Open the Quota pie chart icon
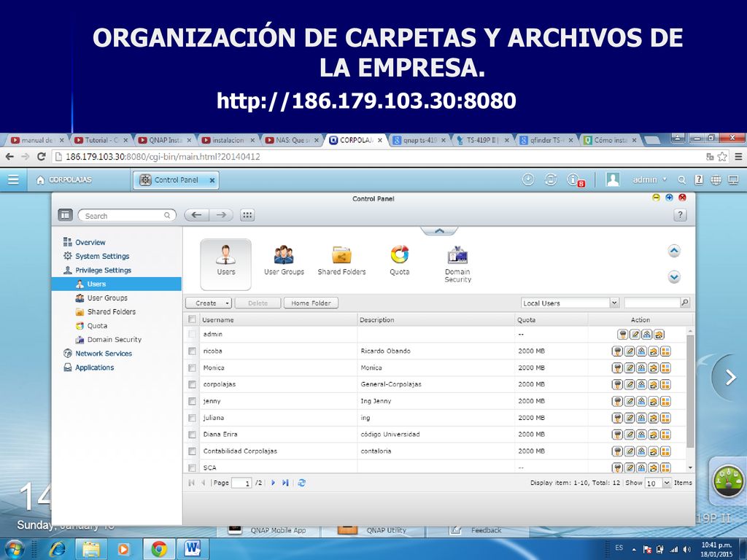The width and height of the screenshot is (747, 560). pyautogui.click(x=399, y=260)
